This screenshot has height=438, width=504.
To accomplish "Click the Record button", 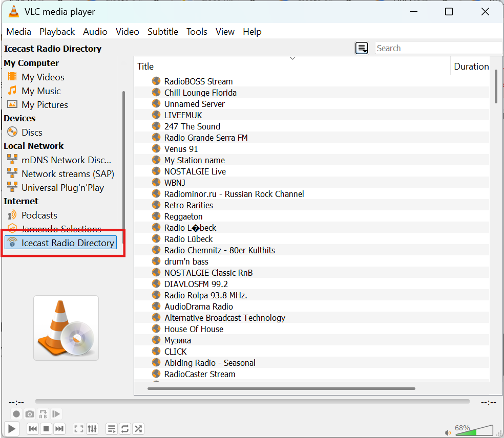I will (x=16, y=414).
